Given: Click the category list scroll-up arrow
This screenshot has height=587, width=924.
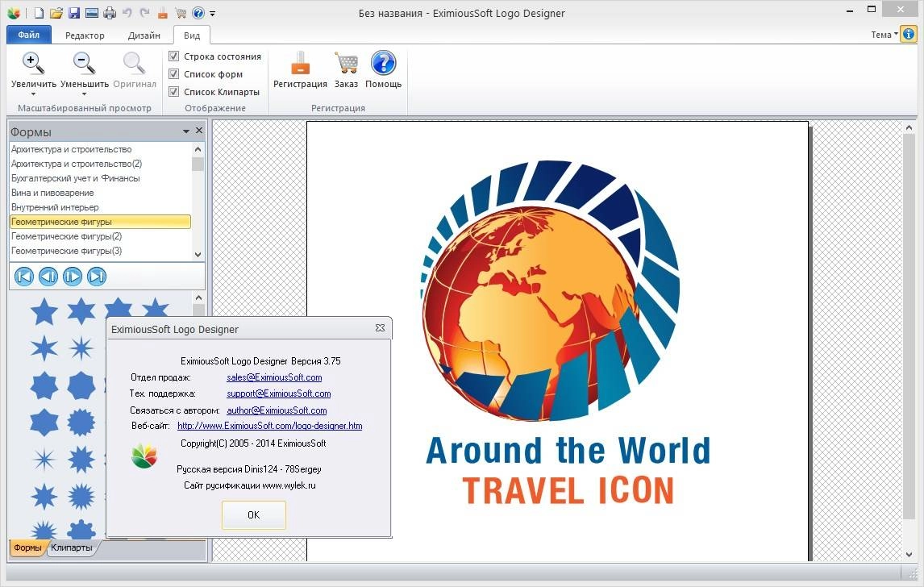Looking at the screenshot, I should click(198, 149).
